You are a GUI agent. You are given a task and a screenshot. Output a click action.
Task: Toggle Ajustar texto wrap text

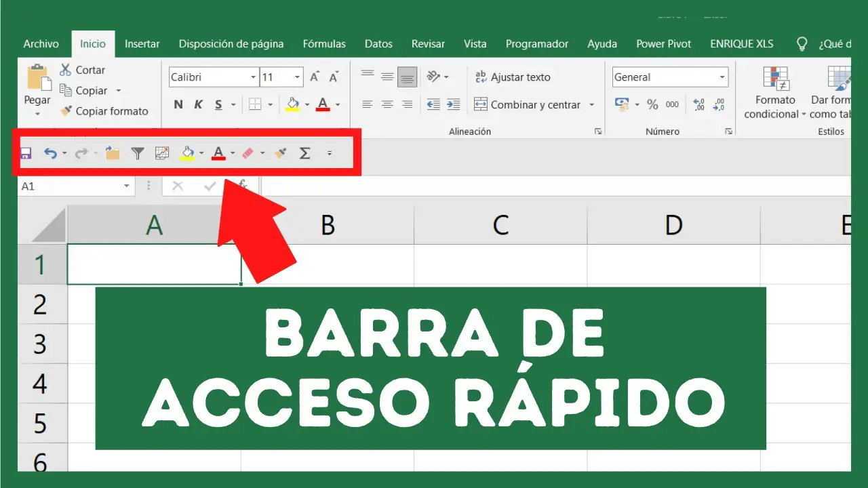513,77
